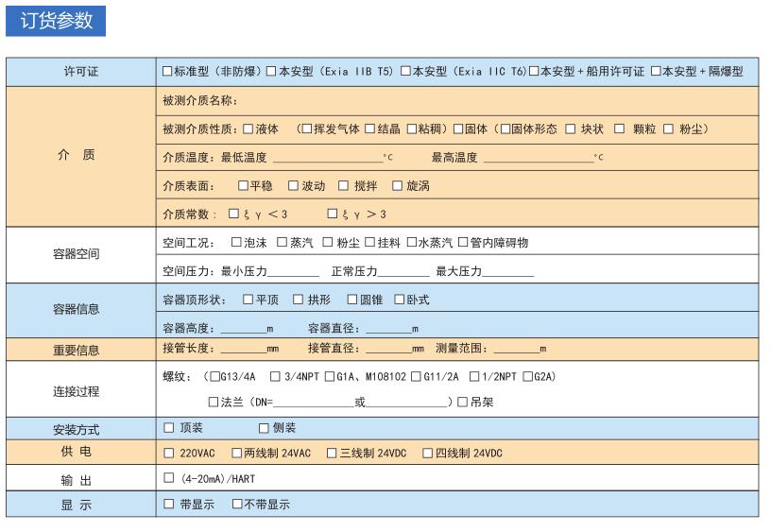Enable the (4-20mA)/HART output checkbox
The height and width of the screenshot is (532, 771).
coord(169,479)
